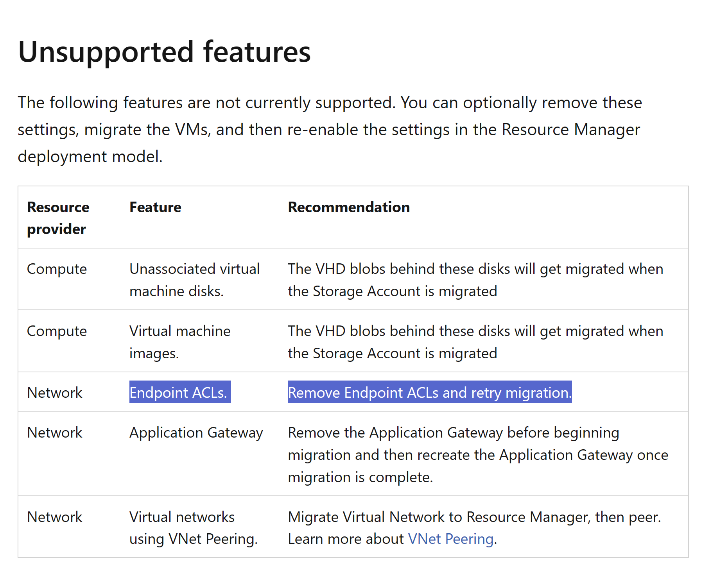Click the Storage Account migration recommendation text

pos(475,279)
